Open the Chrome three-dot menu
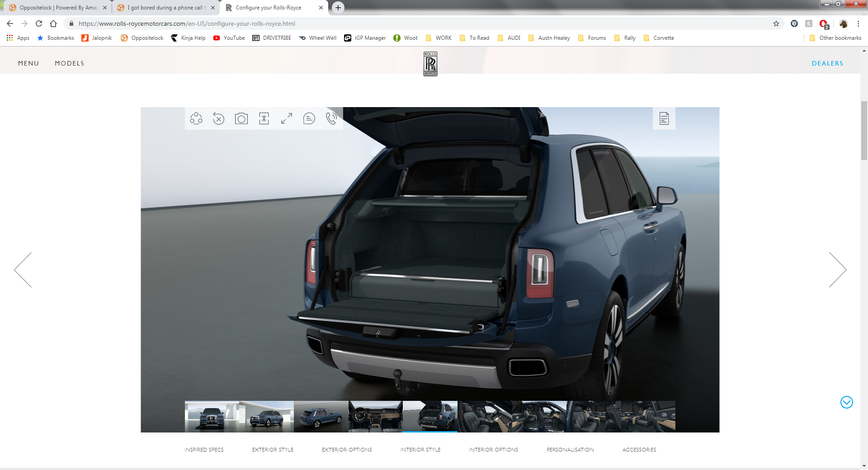Screen dimensions: 868x470 pyautogui.click(x=858, y=23)
